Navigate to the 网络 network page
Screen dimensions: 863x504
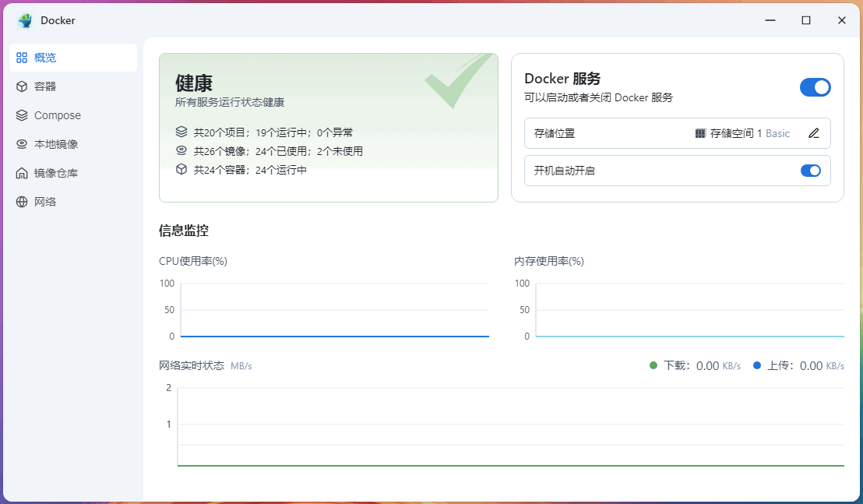73,202
